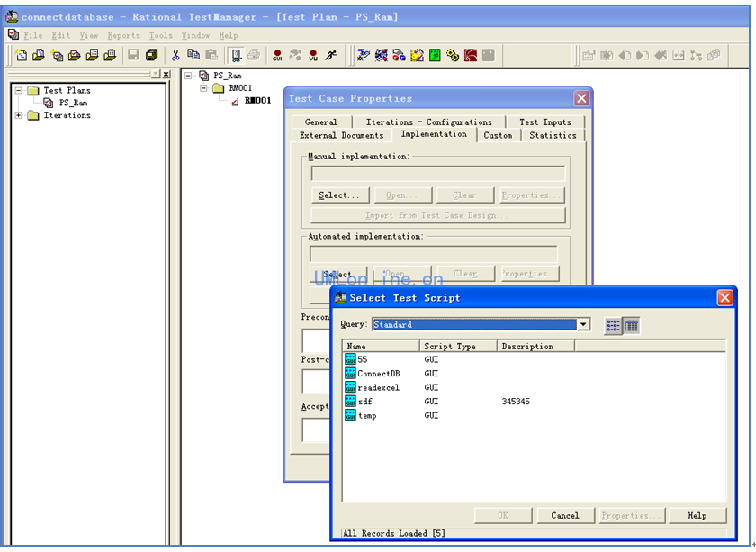Viewport: 756px width, 552px height.
Task: Select the script named sdf
Action: 365,402
